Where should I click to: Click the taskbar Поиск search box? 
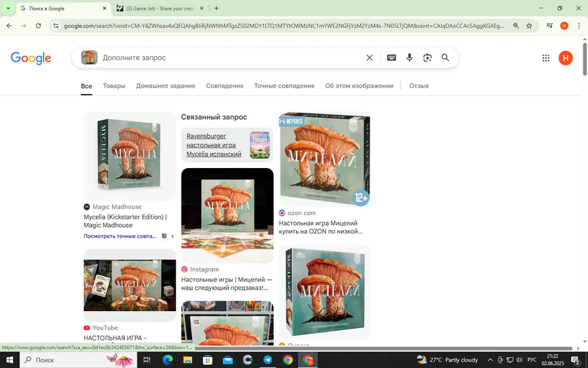pyautogui.click(x=78, y=360)
